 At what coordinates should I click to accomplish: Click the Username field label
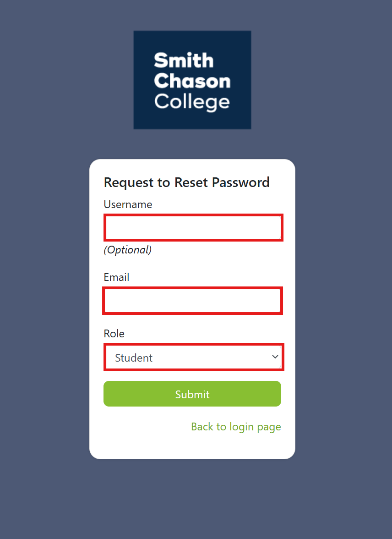[x=128, y=204]
